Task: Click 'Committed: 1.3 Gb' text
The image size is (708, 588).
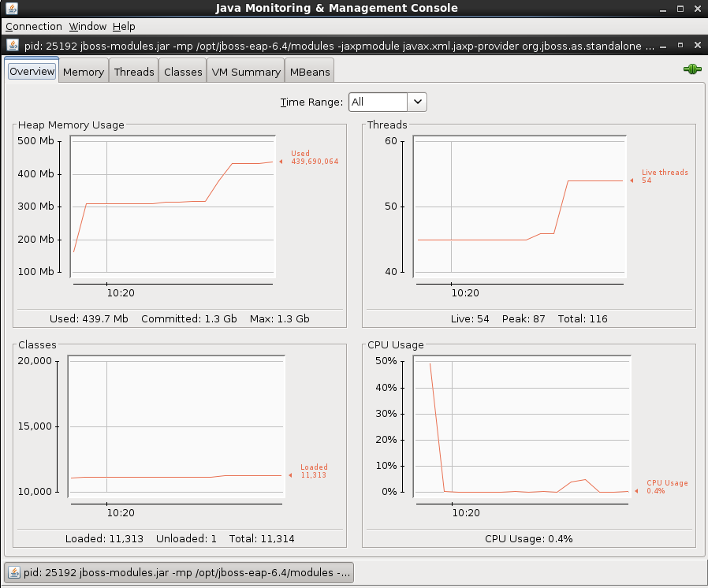Action: (x=188, y=318)
